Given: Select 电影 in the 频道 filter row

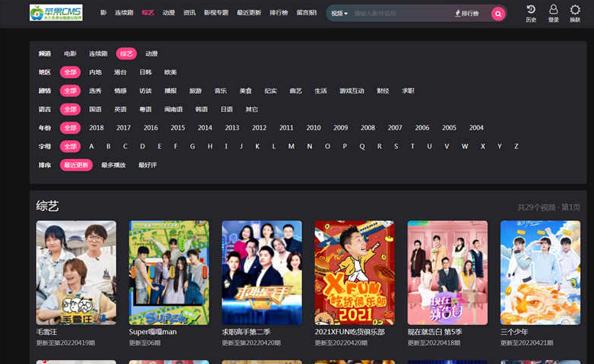Looking at the screenshot, I should [70, 54].
